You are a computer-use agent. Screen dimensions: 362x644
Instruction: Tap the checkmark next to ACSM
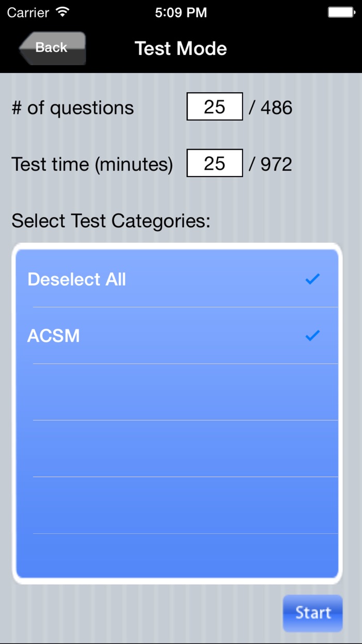(x=312, y=335)
